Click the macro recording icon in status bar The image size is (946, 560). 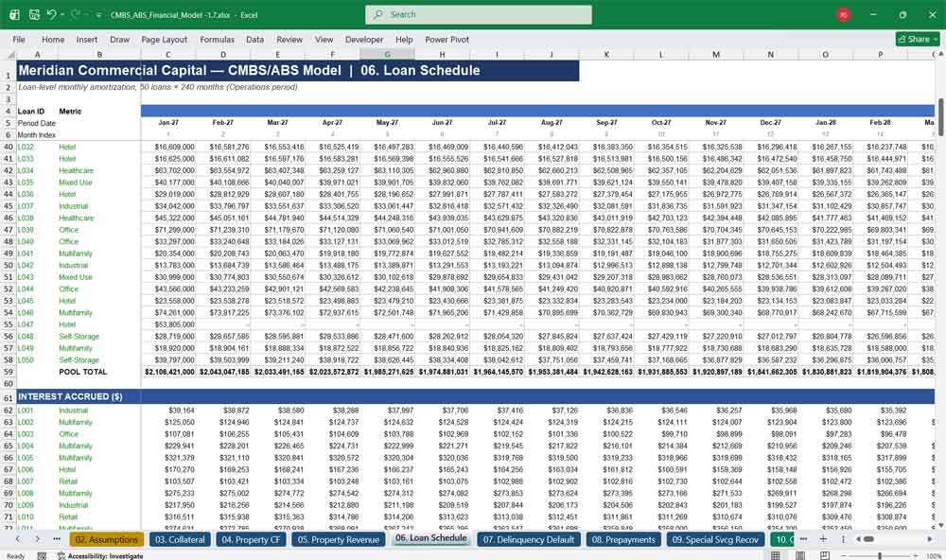coord(42,556)
